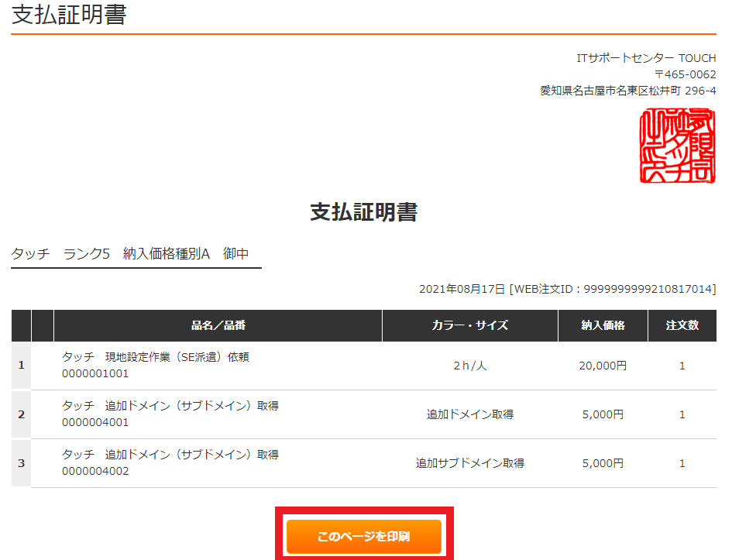Click the このページを印刷 print button
Viewport: 732px width, 560px height.
363,536
